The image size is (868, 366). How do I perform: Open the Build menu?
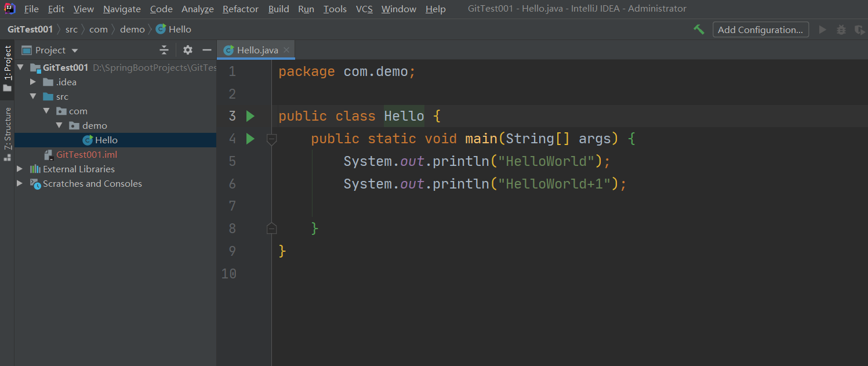279,9
